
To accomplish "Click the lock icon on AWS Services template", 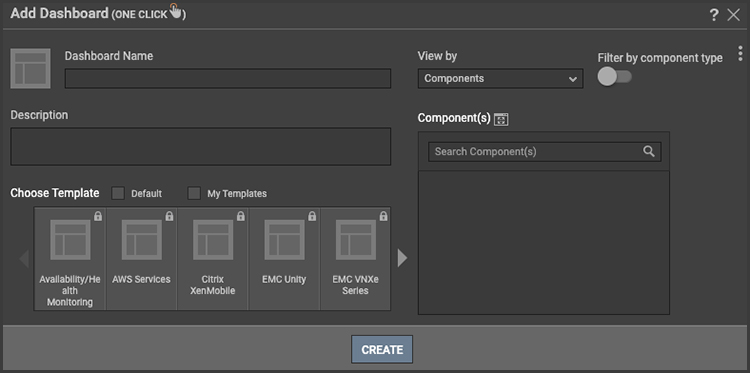I will tap(169, 216).
